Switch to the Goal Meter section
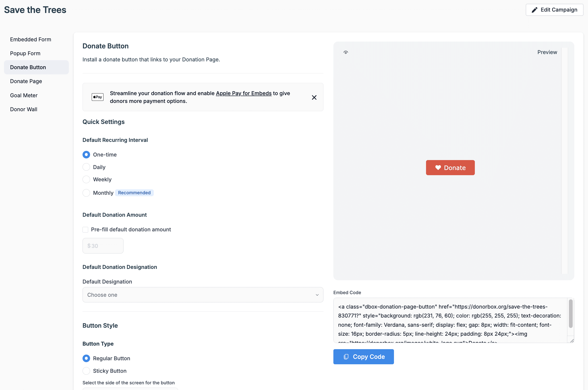 pyautogui.click(x=24, y=95)
